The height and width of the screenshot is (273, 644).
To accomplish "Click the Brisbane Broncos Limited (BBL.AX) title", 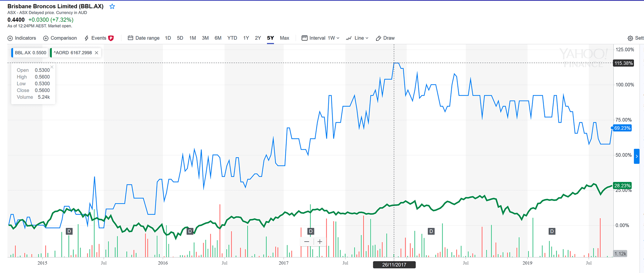I will pyautogui.click(x=55, y=6).
